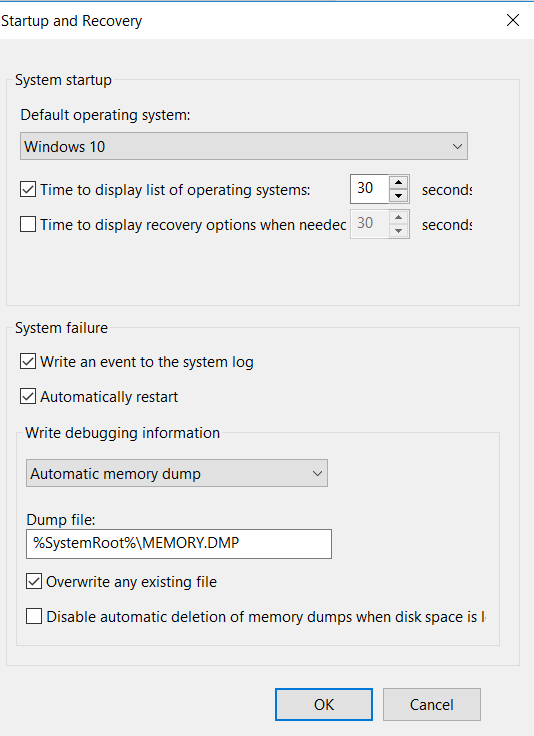Expand the Automatic memory dump dropdown
Image resolution: width=534 pixels, height=736 pixels.
click(177, 473)
